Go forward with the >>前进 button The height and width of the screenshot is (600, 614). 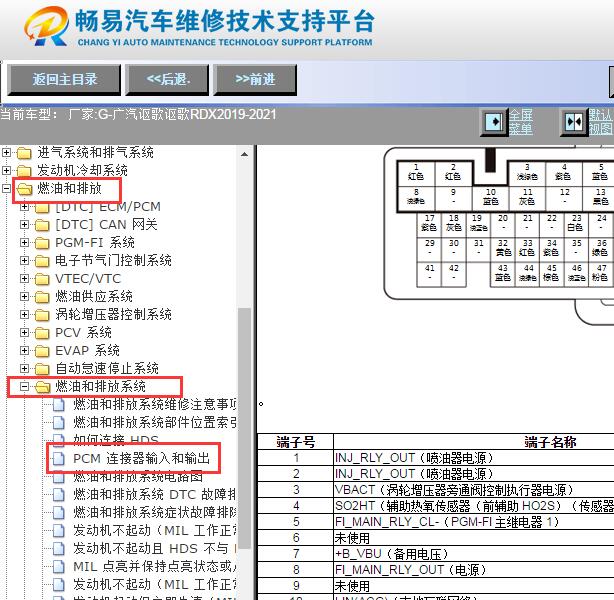click(x=255, y=80)
